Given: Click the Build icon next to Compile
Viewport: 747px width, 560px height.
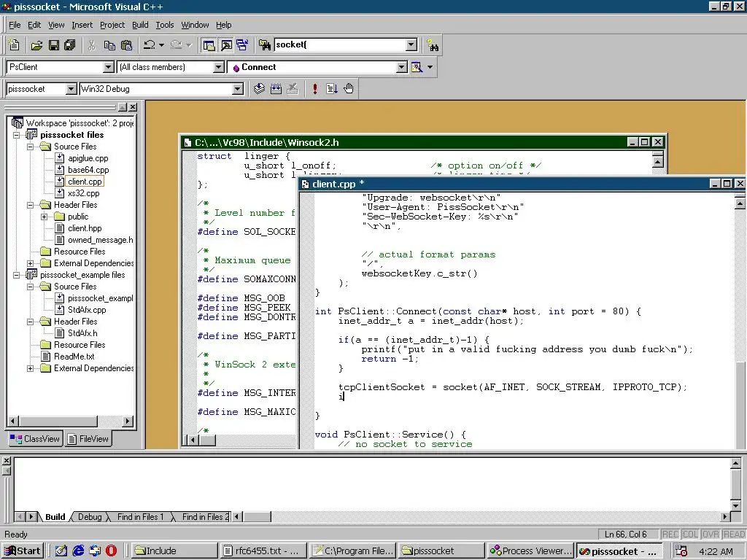Looking at the screenshot, I should [x=276, y=89].
